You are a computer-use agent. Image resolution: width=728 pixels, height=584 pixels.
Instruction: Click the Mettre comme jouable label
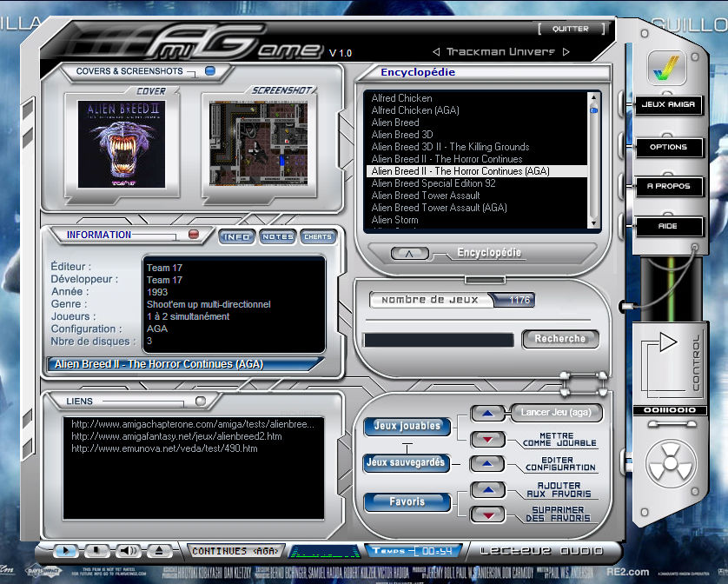[x=559, y=440]
